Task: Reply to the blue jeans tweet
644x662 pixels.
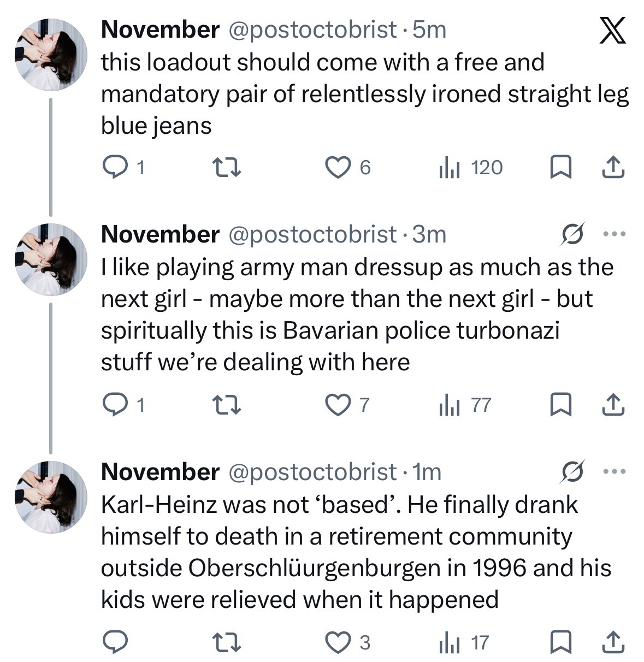Action: click(x=115, y=167)
